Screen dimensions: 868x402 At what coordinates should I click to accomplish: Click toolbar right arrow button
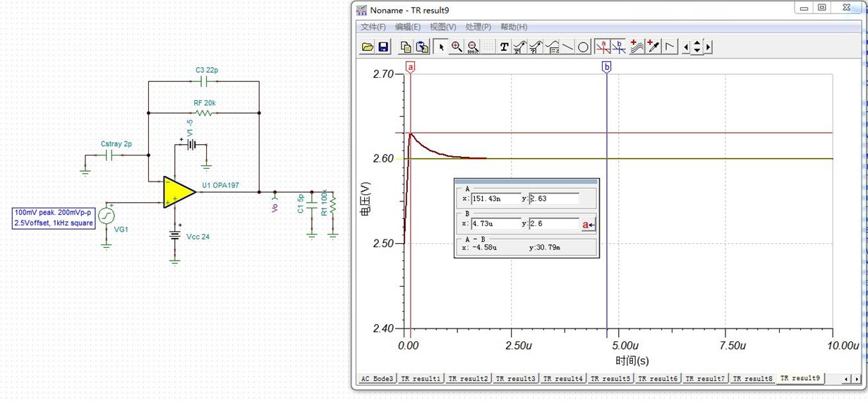[x=708, y=47]
